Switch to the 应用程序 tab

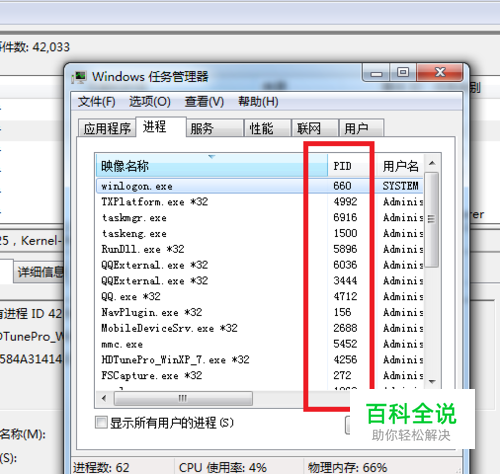(x=107, y=128)
